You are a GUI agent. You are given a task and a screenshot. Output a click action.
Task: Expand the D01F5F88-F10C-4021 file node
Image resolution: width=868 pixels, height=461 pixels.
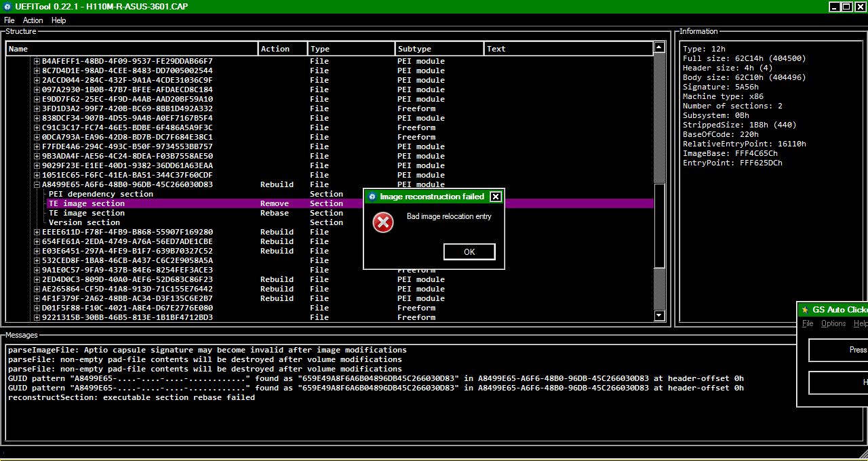(37, 308)
